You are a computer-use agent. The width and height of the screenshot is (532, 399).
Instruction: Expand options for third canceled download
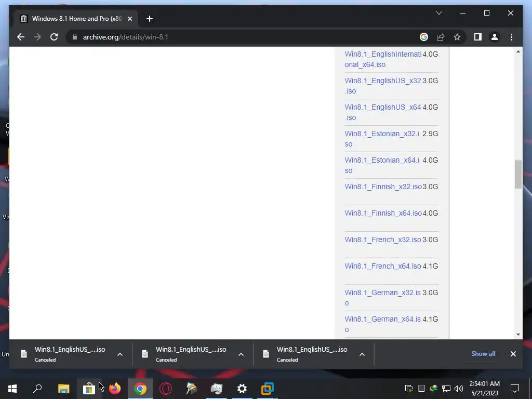[362, 354]
